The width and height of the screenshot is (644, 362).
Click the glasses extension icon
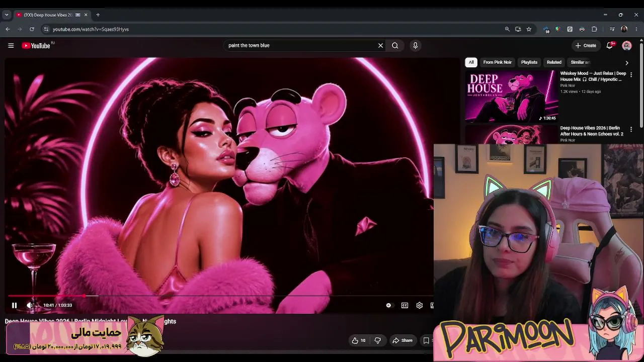click(x=582, y=29)
